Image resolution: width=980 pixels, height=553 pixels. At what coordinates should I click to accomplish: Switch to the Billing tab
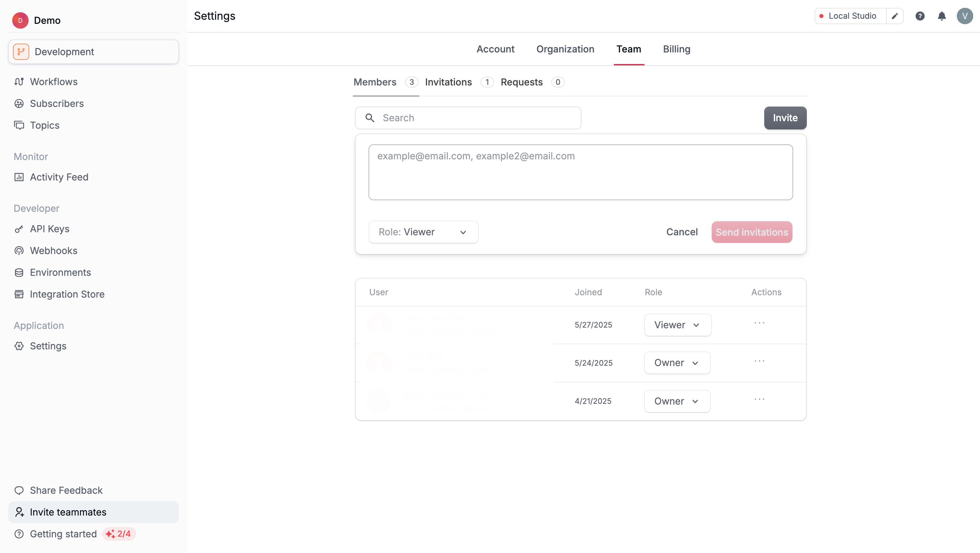point(676,49)
